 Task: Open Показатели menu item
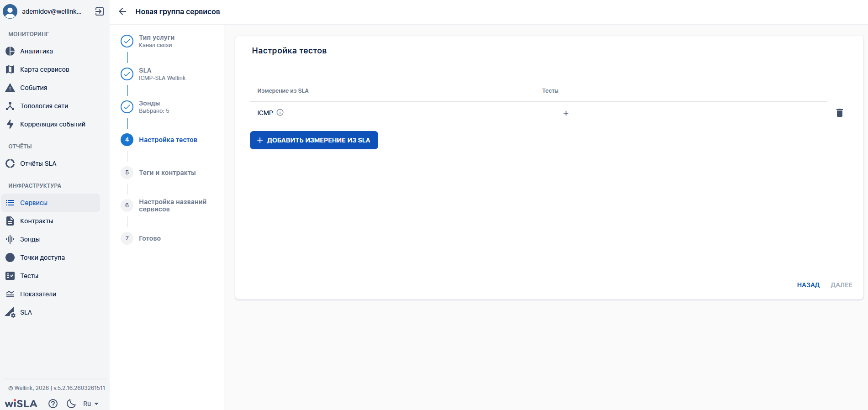50,294
